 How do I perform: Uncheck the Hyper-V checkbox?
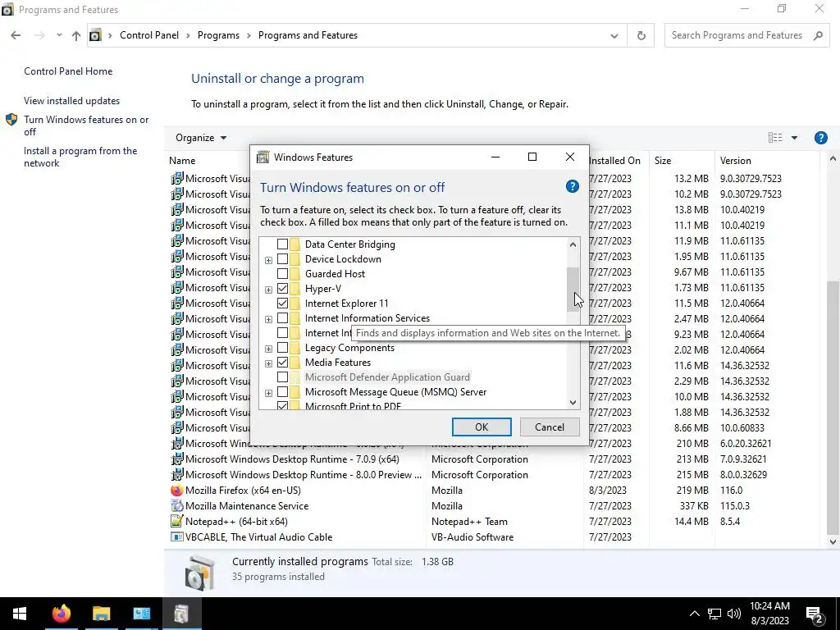point(282,288)
